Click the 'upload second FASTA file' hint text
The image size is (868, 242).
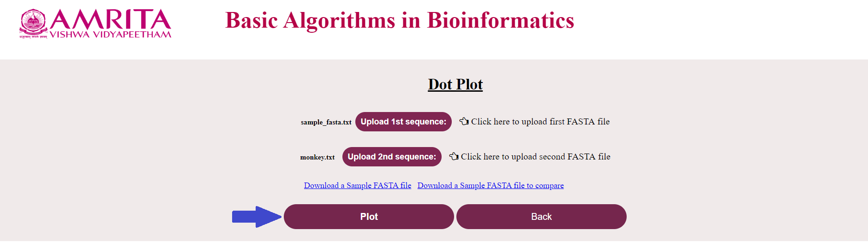pos(535,157)
